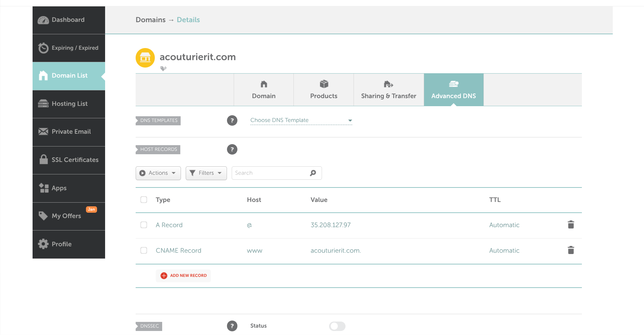Click the search magnifier icon
This screenshot has width=644, height=335.
click(313, 173)
